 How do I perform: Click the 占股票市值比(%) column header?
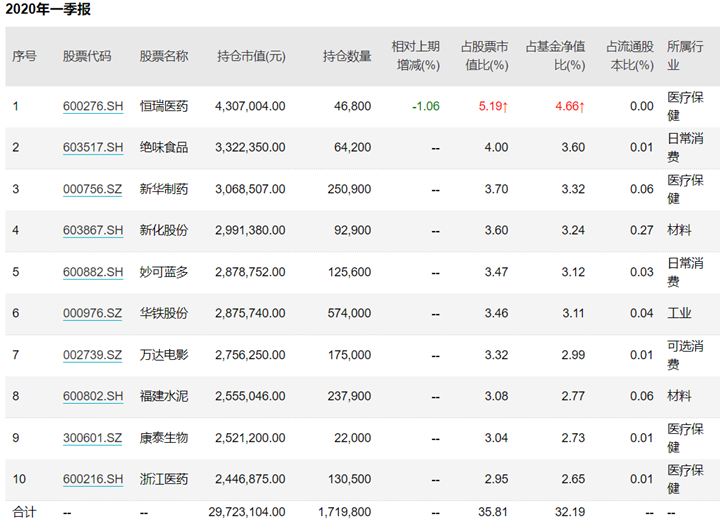[x=484, y=56]
